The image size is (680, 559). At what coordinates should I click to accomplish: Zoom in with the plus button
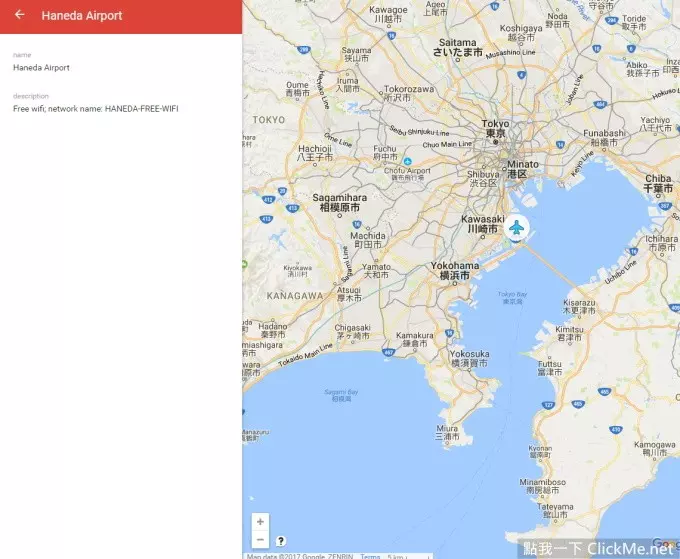click(x=260, y=522)
